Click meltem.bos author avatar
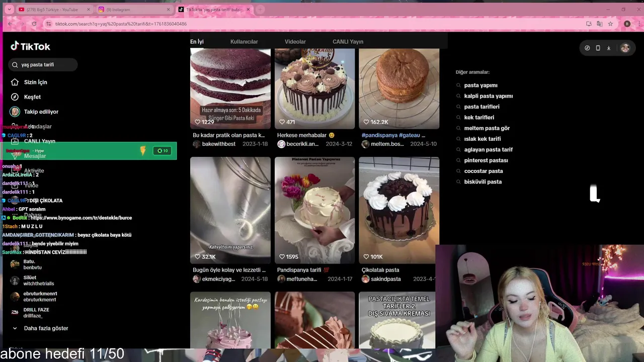 [365, 144]
